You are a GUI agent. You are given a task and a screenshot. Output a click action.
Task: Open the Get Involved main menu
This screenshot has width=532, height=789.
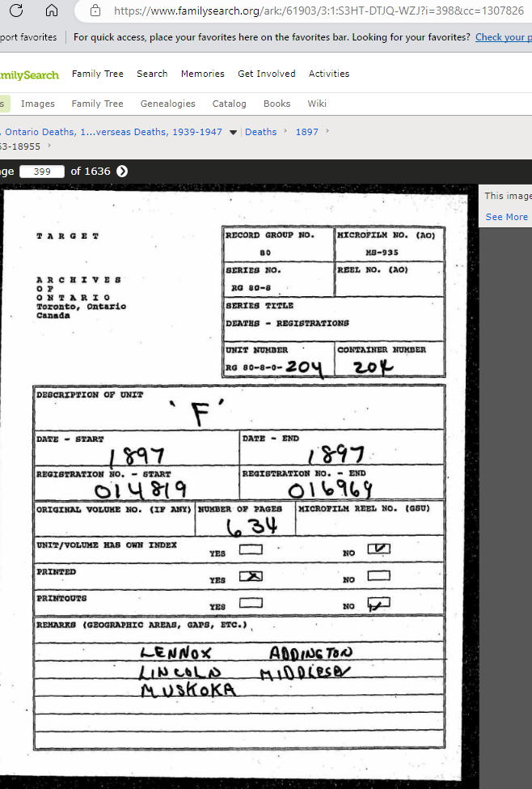(267, 74)
